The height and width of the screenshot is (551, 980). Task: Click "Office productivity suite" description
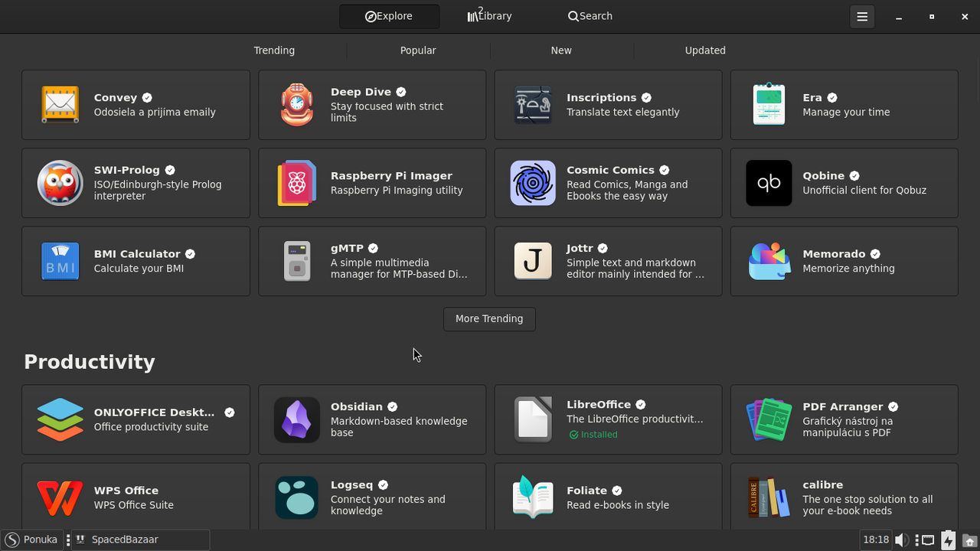[x=151, y=426]
